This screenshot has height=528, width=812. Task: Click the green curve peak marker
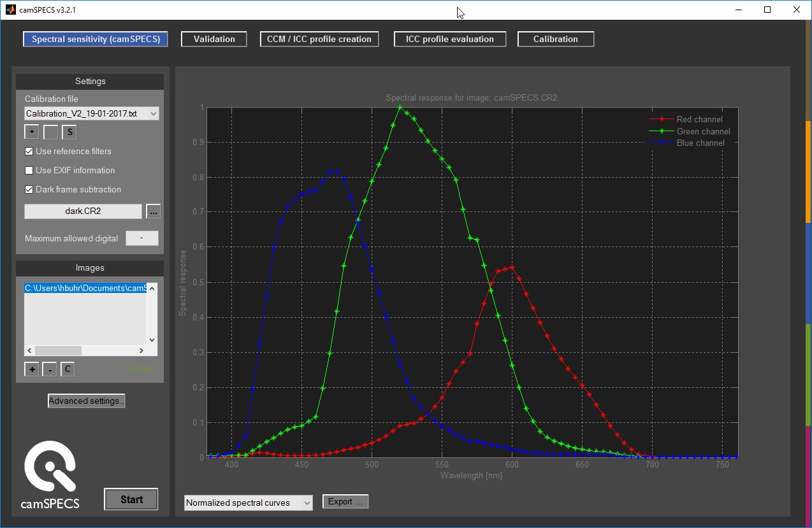[400, 107]
